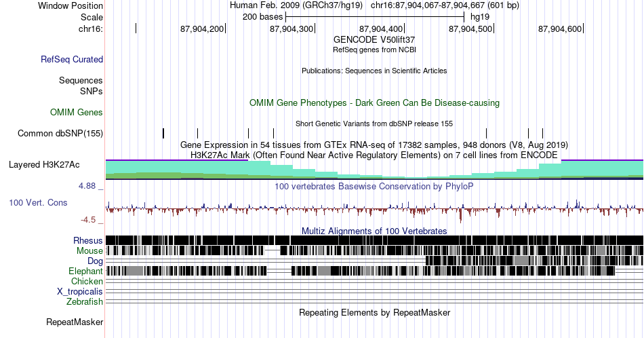Screen dimensions: 644x338
Task: Click the Mouse alignment row label
Action: pyautogui.click(x=89, y=251)
